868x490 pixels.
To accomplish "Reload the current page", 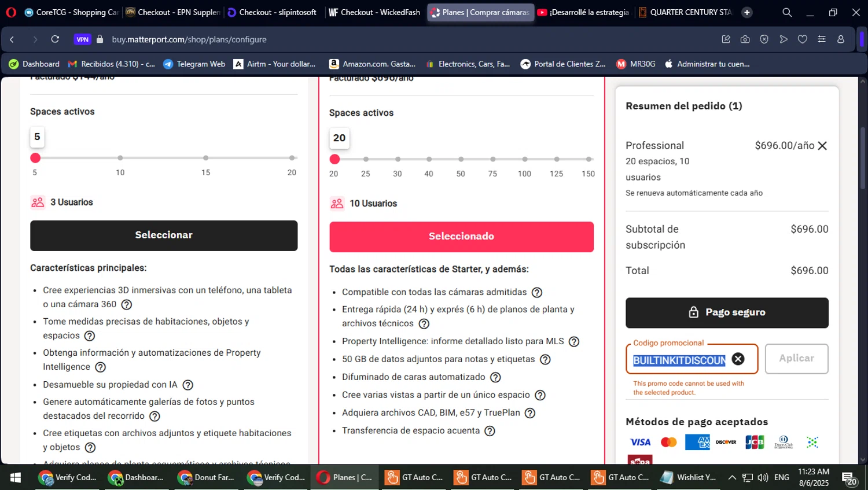I will (x=55, y=39).
